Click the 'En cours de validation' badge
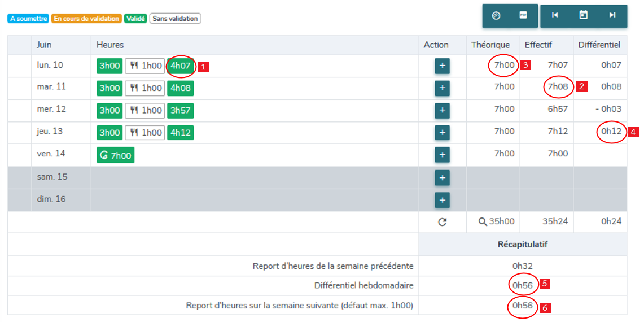644x322 pixels. (87, 19)
